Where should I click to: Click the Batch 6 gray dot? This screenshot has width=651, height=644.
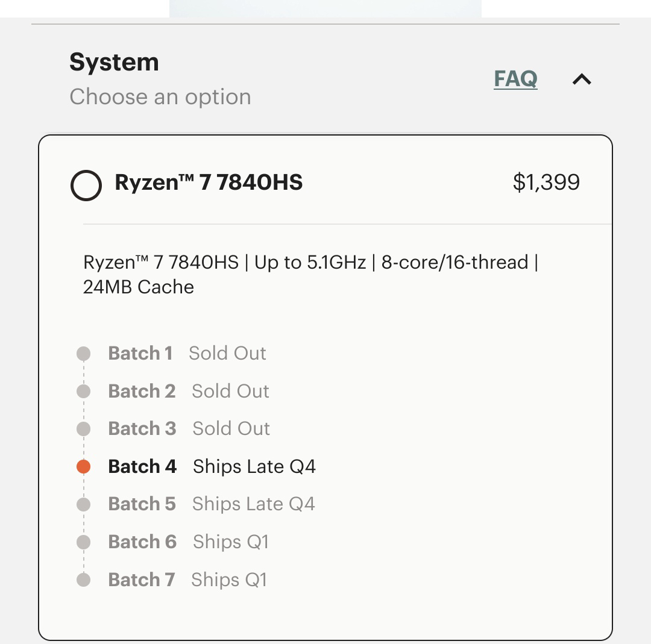pyautogui.click(x=84, y=542)
